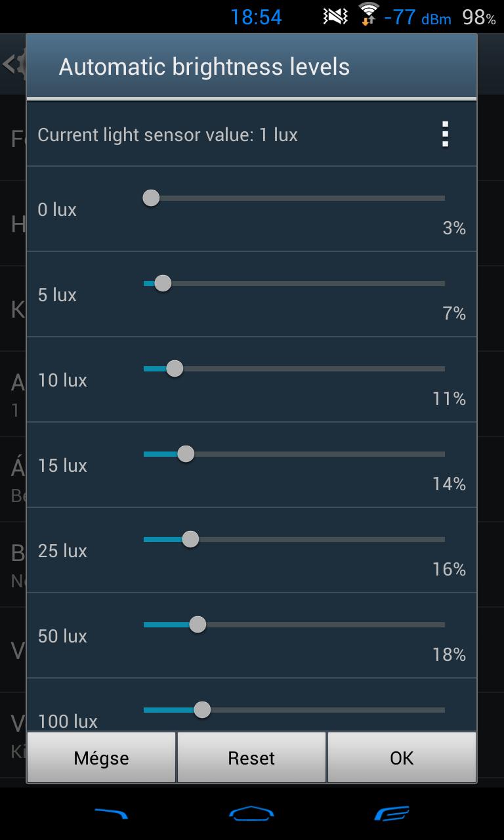The width and height of the screenshot is (504, 840).
Task: Tap the 18:54 status bar clock
Action: [x=256, y=17]
